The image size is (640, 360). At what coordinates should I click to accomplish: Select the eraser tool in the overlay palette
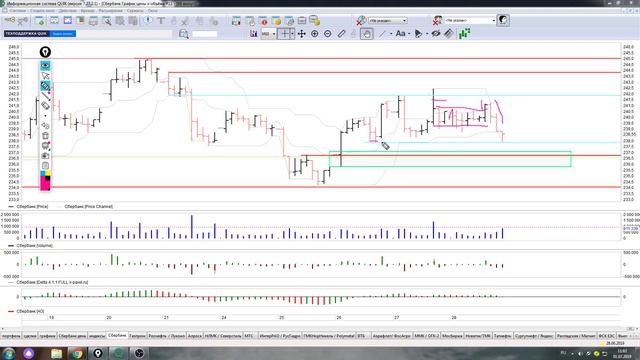45,106
